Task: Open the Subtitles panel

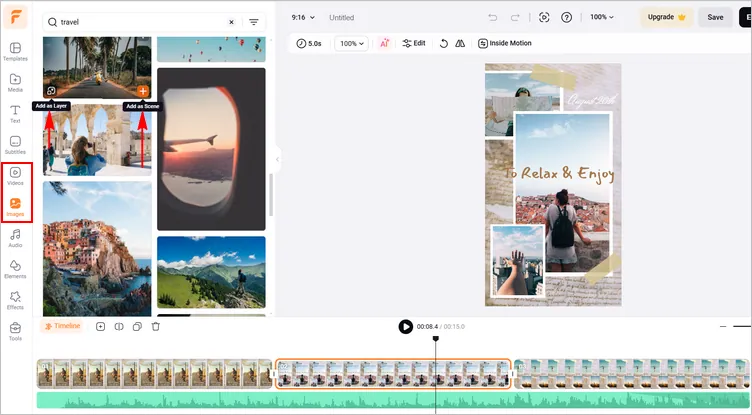Action: [15, 145]
